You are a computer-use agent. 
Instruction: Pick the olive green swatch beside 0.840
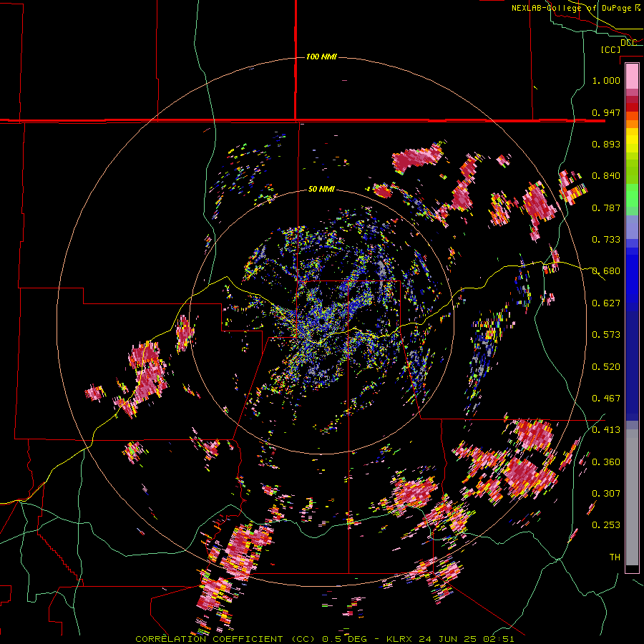point(632,172)
